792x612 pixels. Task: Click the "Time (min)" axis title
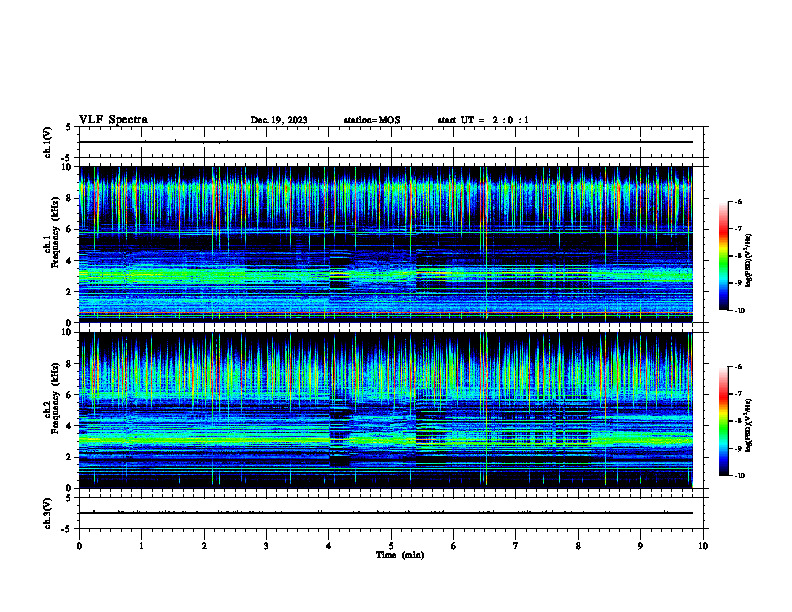400,555
